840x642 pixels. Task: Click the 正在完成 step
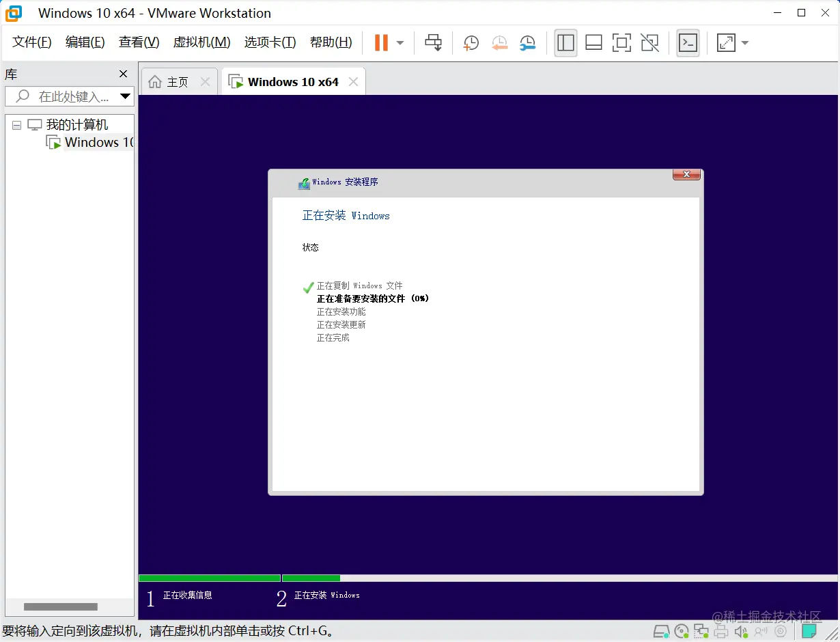(x=333, y=337)
